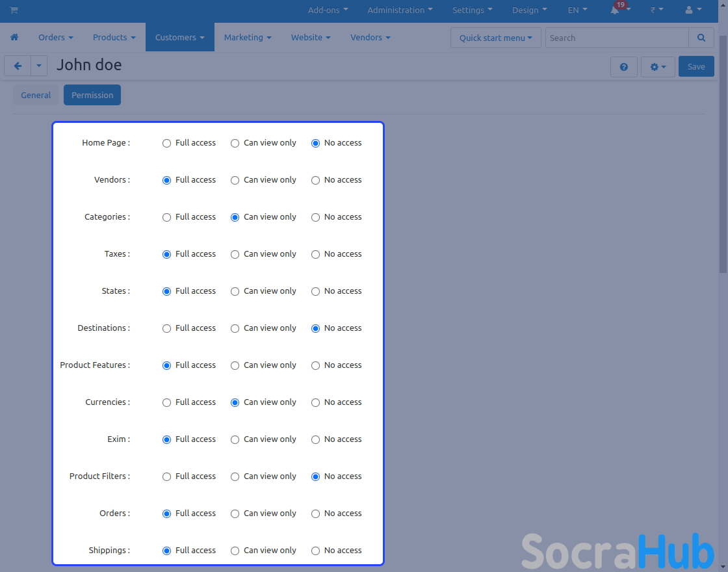Click into the Search input field

[x=616, y=38]
